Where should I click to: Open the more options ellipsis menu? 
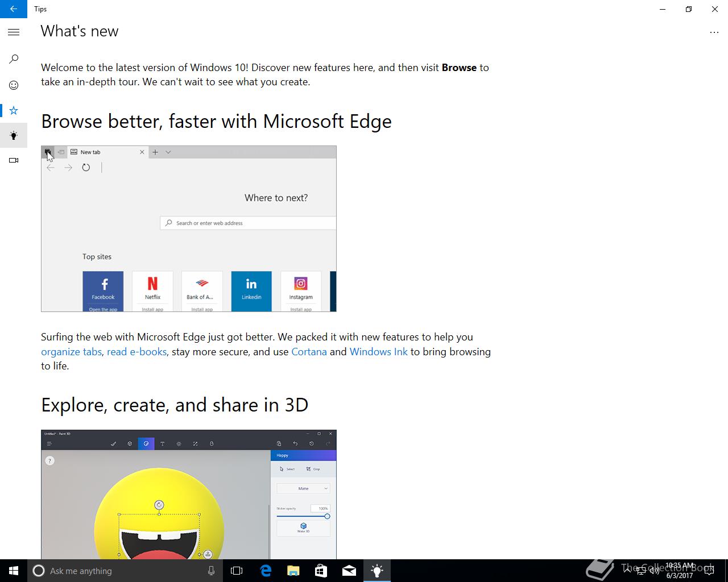(714, 32)
